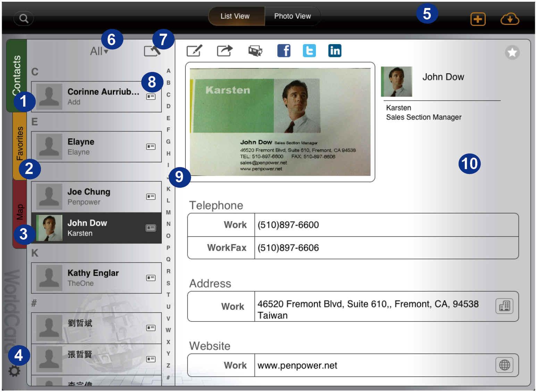The image size is (536, 392).
Task: Open website with globe icon
Action: 504,365
